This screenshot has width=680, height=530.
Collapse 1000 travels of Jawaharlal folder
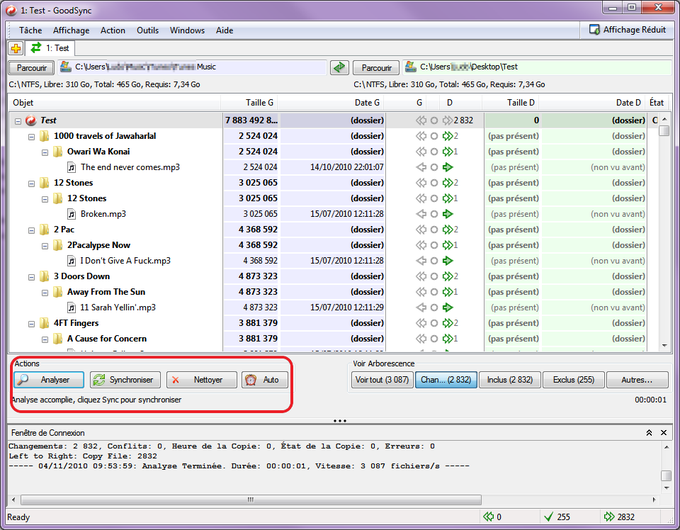tap(31, 137)
